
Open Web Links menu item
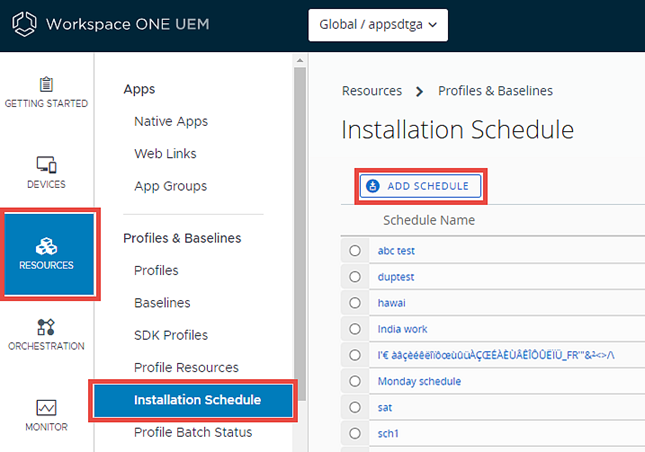coord(165,153)
